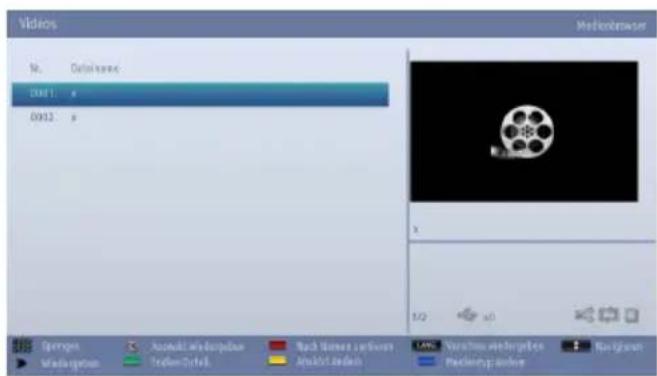Click the Vorschau wiedergeben label
Image resolution: width=657 pixels, height=376 pixels.
pos(494,346)
